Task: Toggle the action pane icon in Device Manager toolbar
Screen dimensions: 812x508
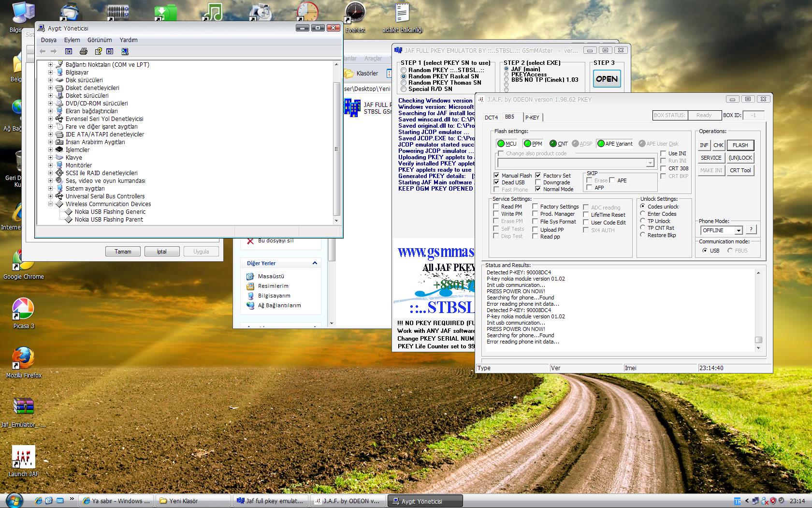Action: (x=110, y=51)
